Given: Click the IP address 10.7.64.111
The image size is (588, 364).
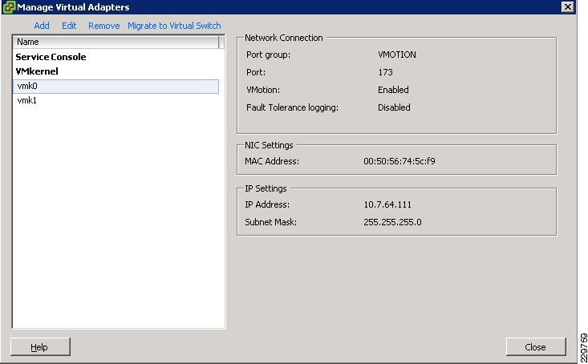Looking at the screenshot, I should point(387,204).
